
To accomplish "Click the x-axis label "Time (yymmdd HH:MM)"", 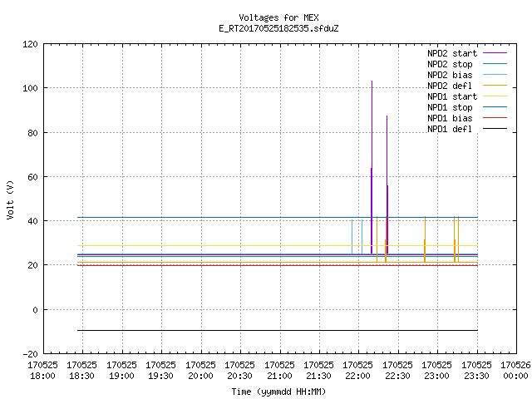I will [x=278, y=392].
